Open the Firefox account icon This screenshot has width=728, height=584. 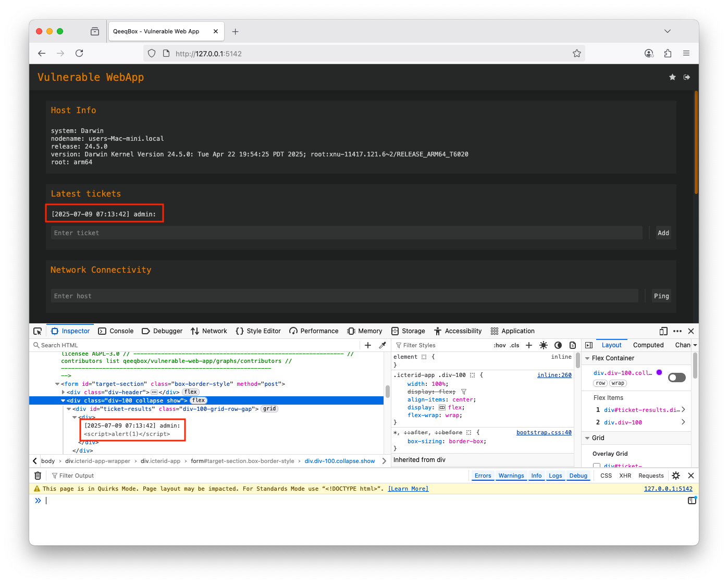(x=649, y=53)
